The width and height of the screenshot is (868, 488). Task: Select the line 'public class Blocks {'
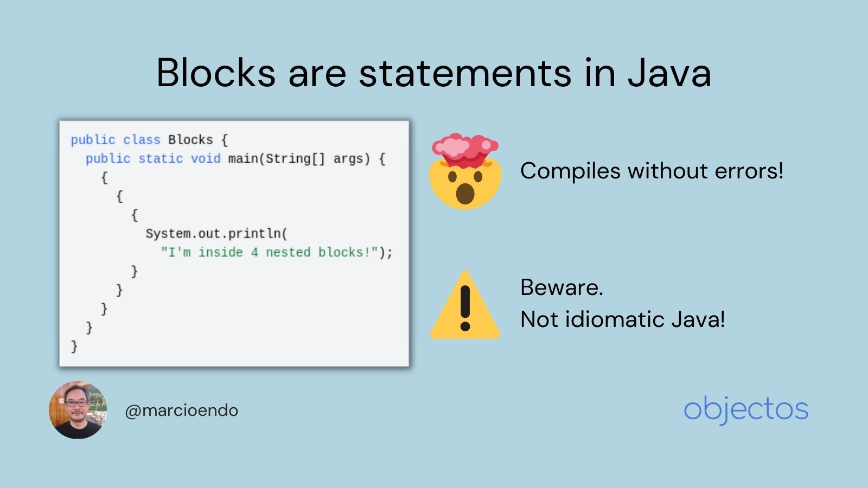(152, 139)
